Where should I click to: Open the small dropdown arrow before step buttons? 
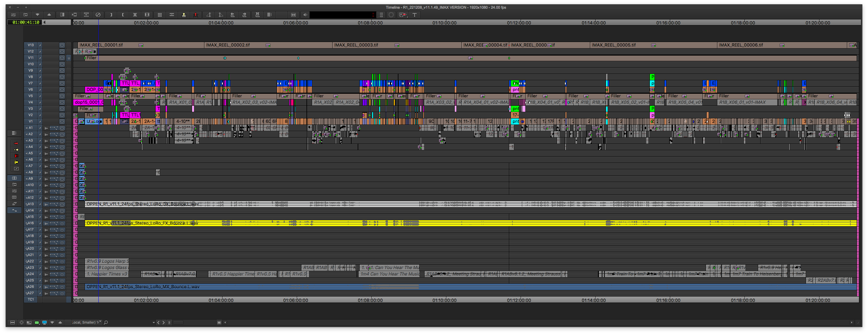(154, 323)
